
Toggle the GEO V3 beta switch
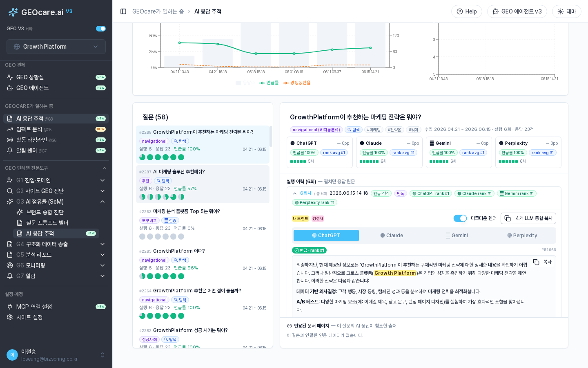tap(101, 29)
